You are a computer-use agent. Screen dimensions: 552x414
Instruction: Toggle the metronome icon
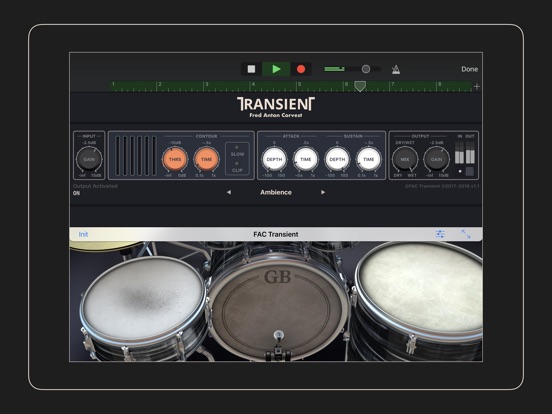(x=396, y=69)
